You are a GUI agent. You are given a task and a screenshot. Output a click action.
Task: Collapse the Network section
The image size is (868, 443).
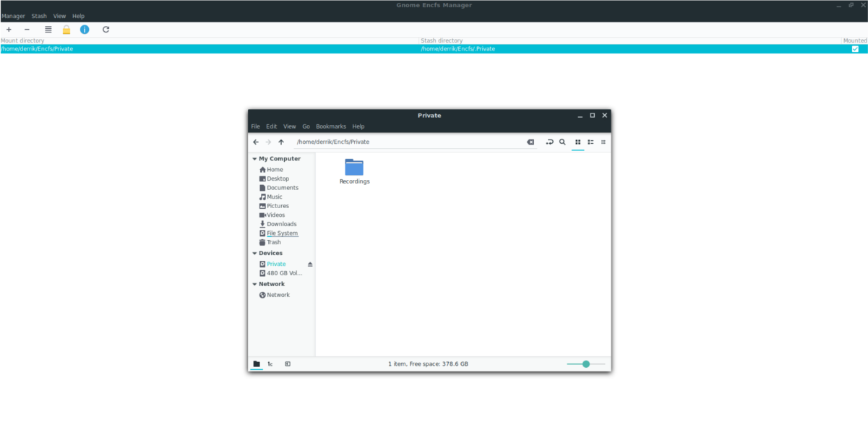254,285
